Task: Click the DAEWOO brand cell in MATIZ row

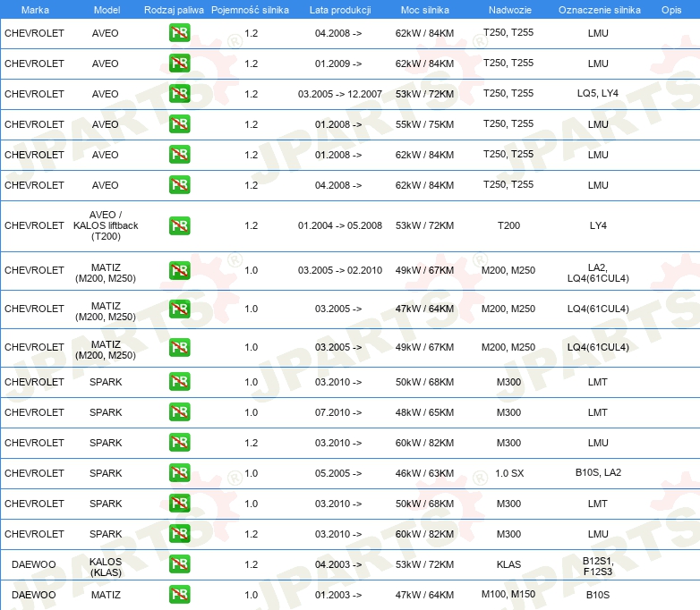Action: 34,595
